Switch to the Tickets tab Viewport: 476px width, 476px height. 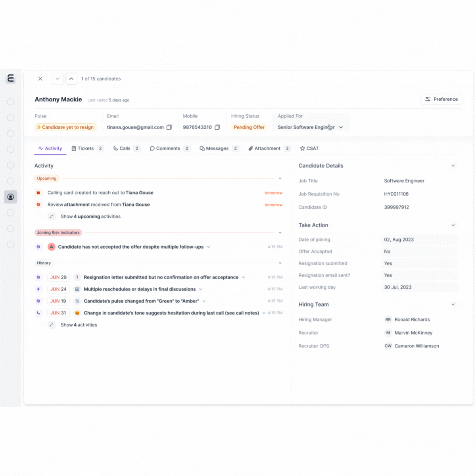tap(85, 148)
